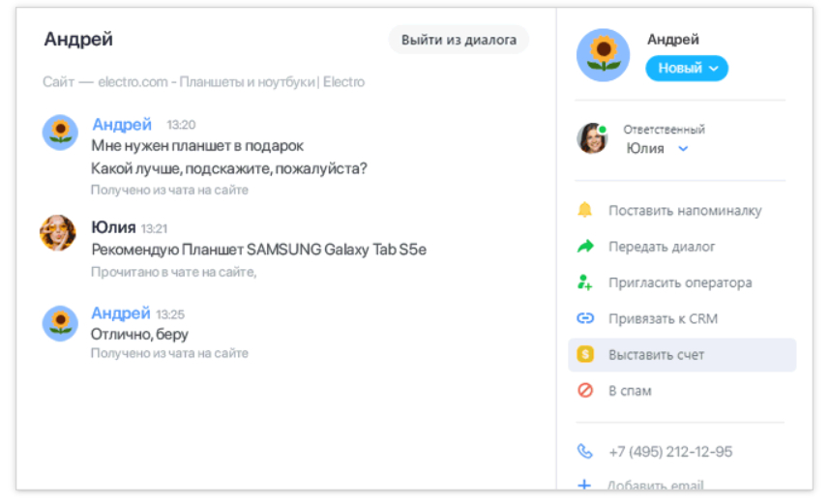This screenshot has width=829, height=504.
Task: Select 'Пригласить оператора' option
Action: (679, 282)
